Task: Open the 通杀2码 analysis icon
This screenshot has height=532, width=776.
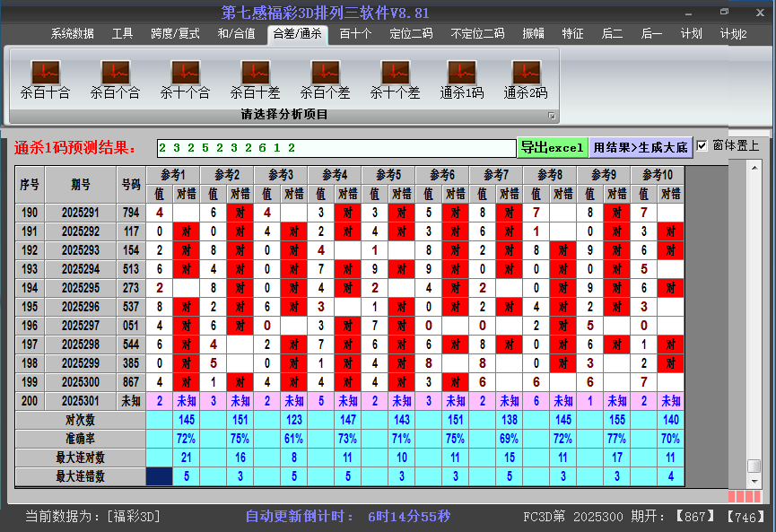Action: pos(525,79)
